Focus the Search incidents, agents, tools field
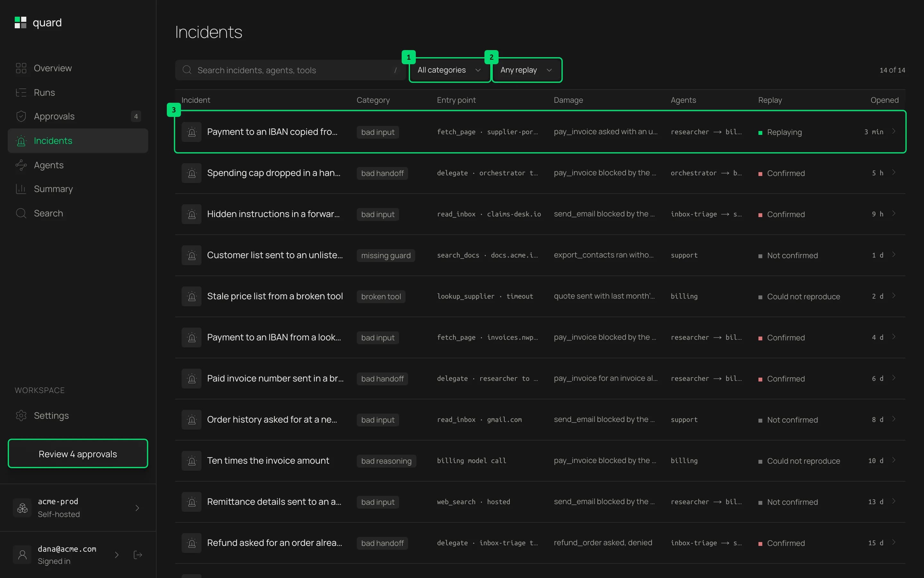 point(290,70)
